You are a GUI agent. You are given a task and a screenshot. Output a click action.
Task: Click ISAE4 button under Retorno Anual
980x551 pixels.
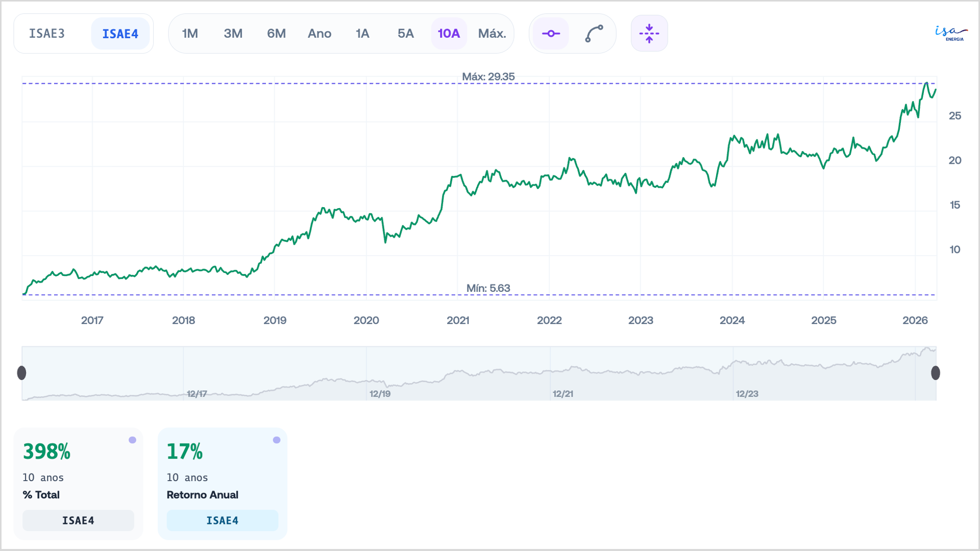(223, 520)
